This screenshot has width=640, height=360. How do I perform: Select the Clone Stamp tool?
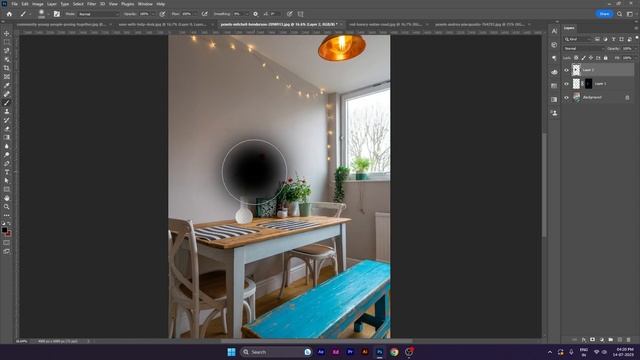click(7, 111)
